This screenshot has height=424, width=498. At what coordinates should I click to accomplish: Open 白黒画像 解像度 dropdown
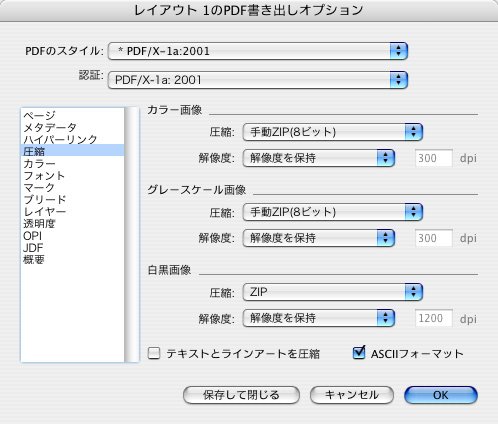(x=319, y=318)
